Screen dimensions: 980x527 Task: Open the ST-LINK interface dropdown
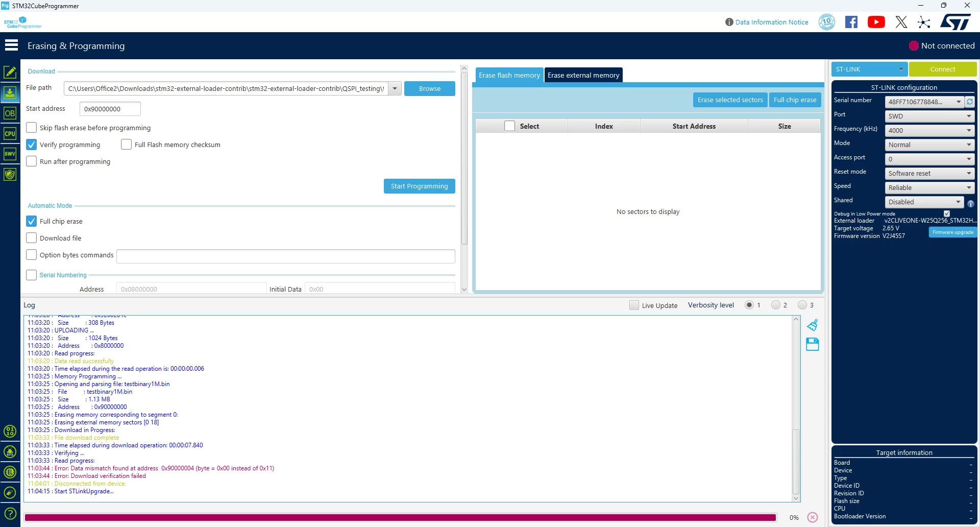(869, 69)
